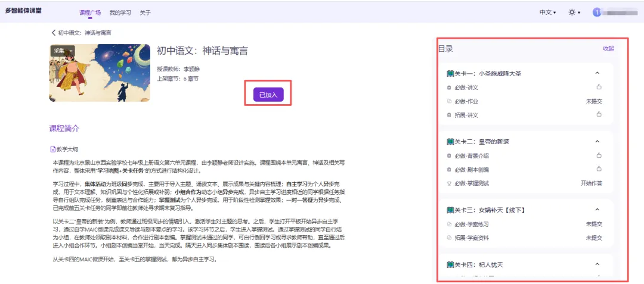644x284 pixels.
Task: Open the 关于 tab
Action: pyautogui.click(x=145, y=13)
